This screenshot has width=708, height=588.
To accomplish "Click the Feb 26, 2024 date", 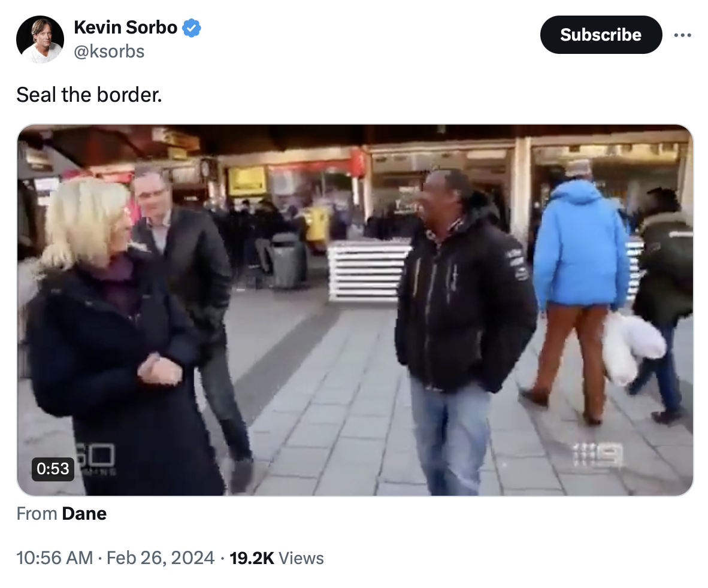I will pyautogui.click(x=161, y=558).
